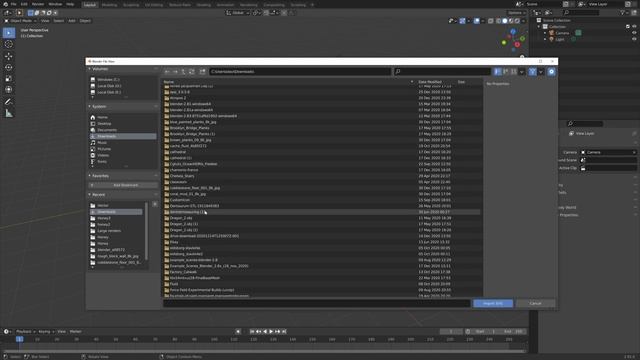Toggle Collection exclude checkbox in outliner
This screenshot has width=640, height=360.
tap(628, 27)
